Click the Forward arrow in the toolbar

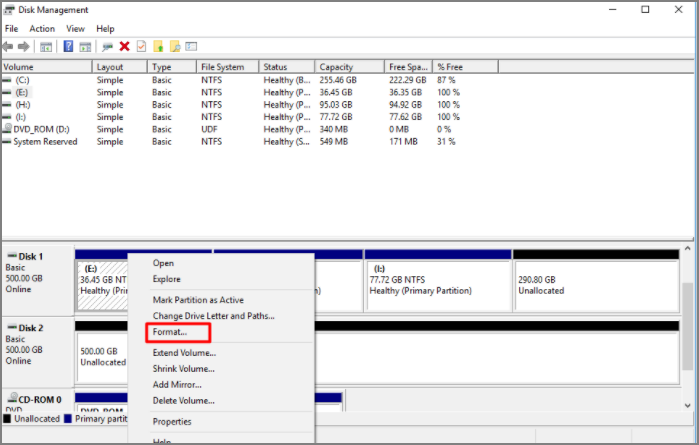(x=23, y=46)
